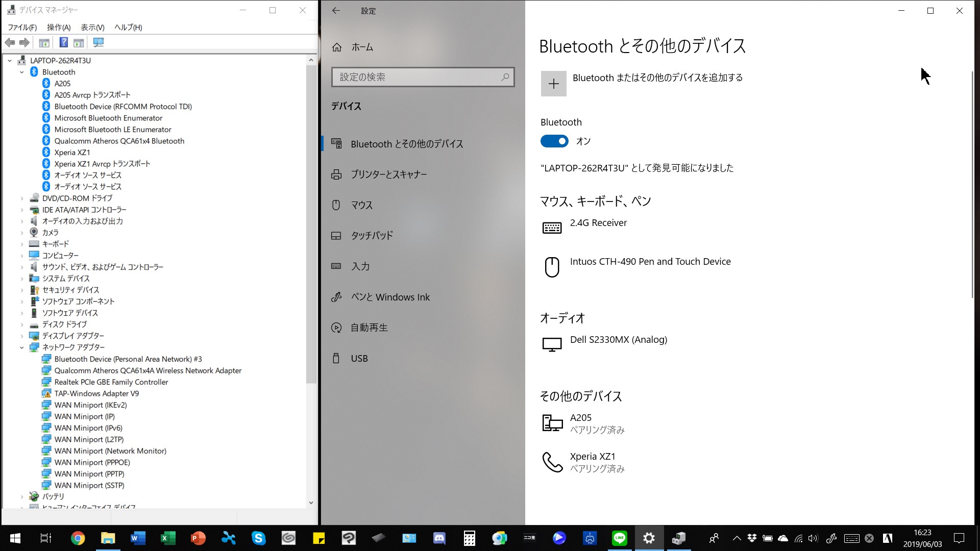The width and height of the screenshot is (980, 551).
Task: Expand the キーボード tree node
Action: (22, 244)
